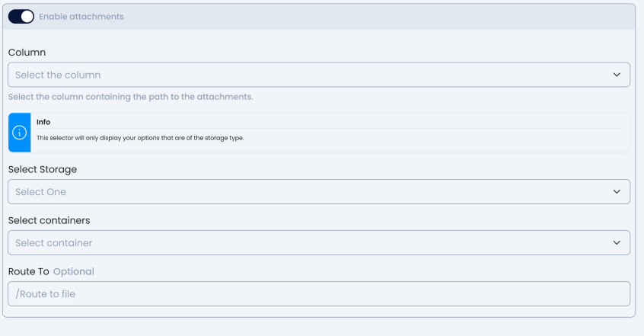Click the 'Optional' hint text
The image size is (644, 336).
(x=74, y=271)
